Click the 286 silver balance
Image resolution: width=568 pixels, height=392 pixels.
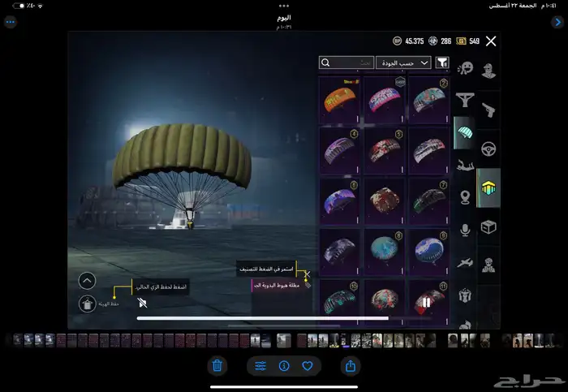446,41
